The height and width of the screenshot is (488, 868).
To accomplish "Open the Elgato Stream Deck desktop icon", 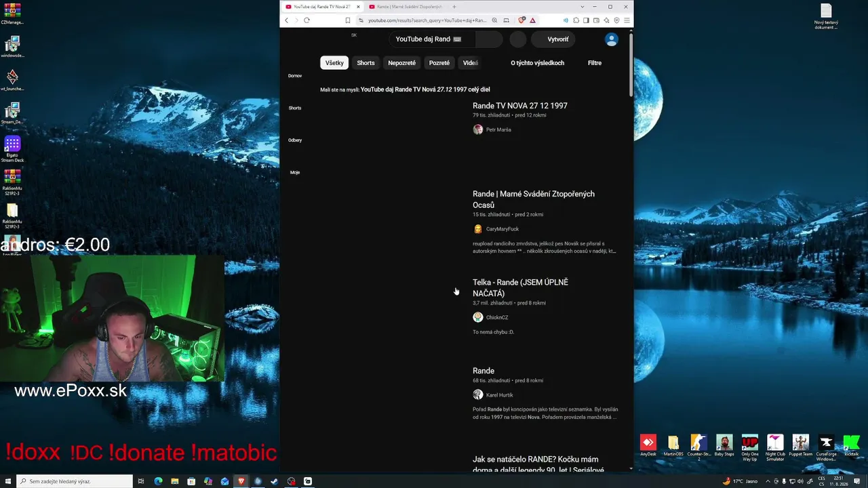I will coord(12,150).
